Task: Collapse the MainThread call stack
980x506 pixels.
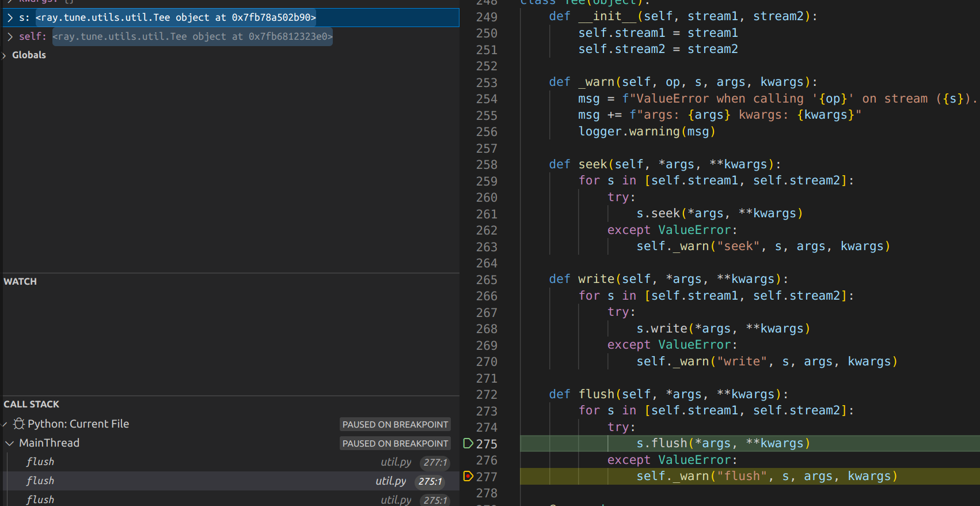Action: pos(10,443)
